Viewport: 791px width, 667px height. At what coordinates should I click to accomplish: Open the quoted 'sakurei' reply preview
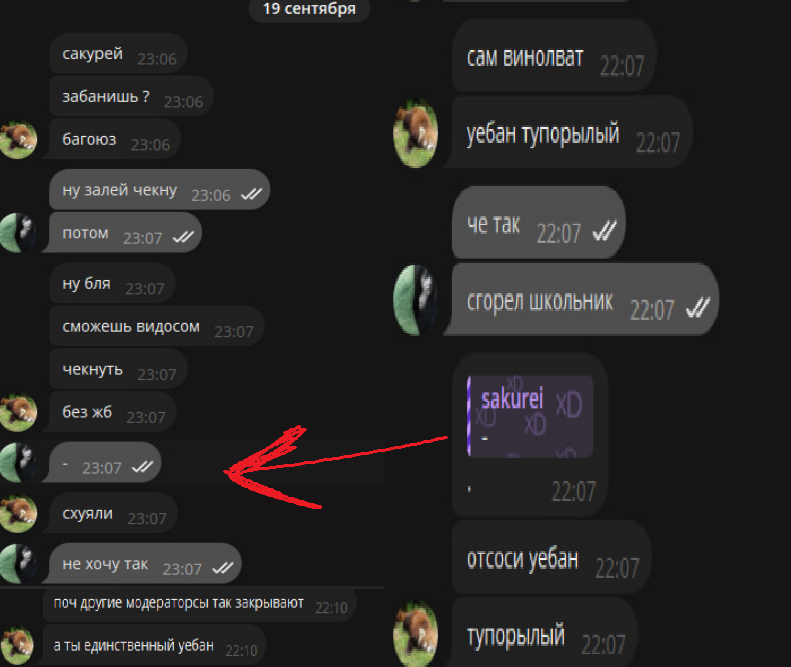tap(530, 416)
